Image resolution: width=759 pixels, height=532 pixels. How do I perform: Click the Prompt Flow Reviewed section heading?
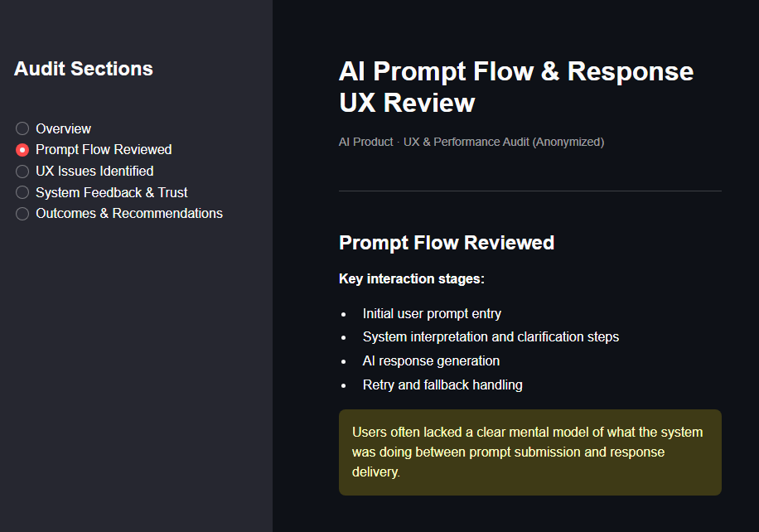pyautogui.click(x=447, y=243)
